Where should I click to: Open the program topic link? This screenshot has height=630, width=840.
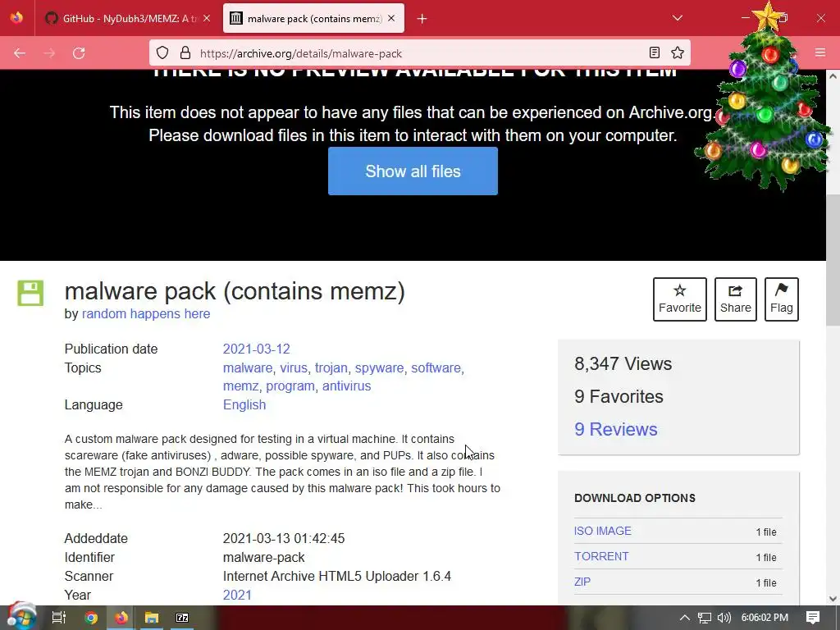290,386
